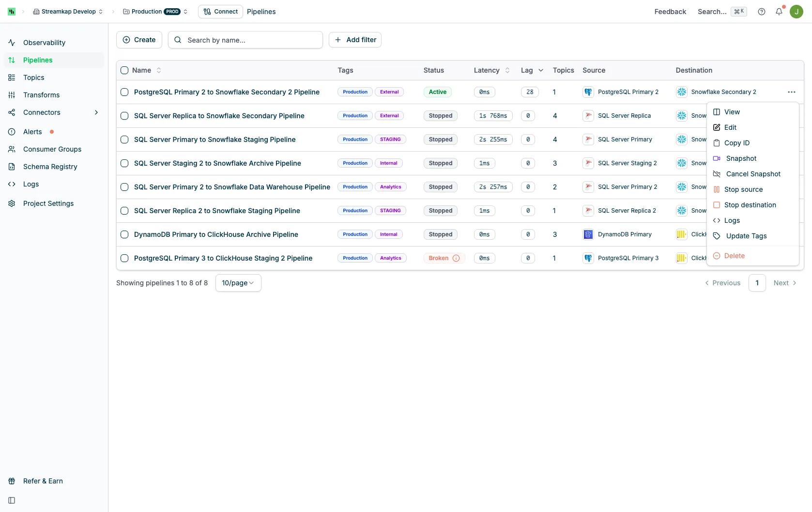Image resolution: width=812 pixels, height=512 pixels.
Task: Click the Schema Registry sidebar icon
Action: coord(12,167)
